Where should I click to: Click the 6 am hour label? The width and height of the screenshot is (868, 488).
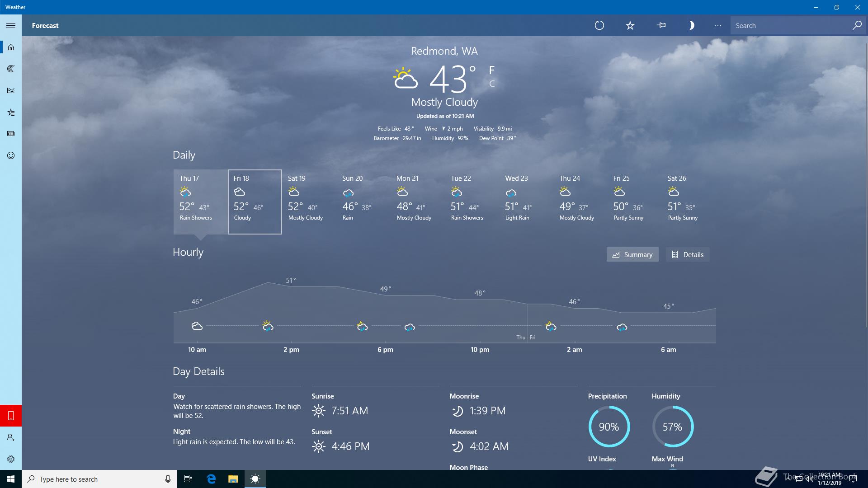pos(669,350)
